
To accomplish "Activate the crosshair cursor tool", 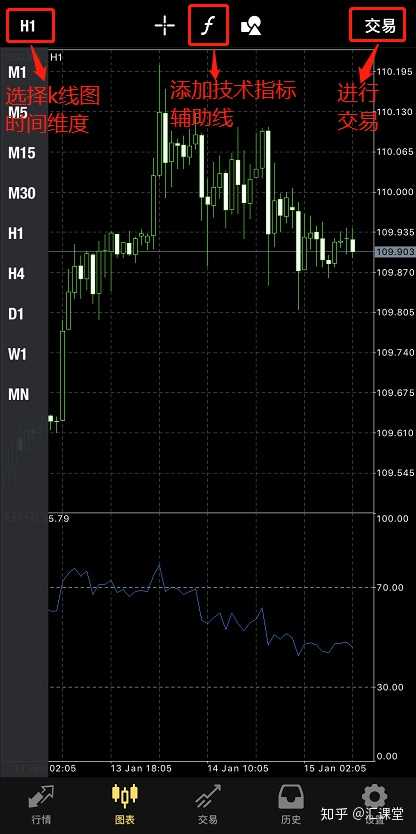I will [x=164, y=25].
